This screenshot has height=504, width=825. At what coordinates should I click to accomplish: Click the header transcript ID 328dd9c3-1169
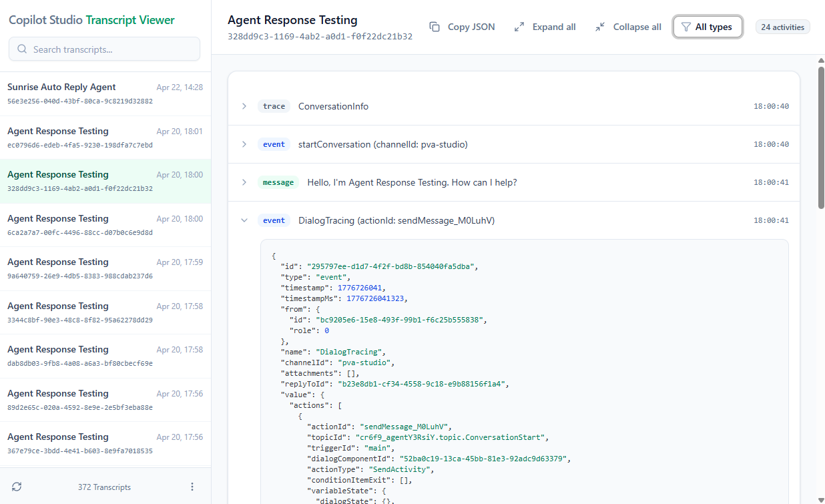click(x=320, y=37)
